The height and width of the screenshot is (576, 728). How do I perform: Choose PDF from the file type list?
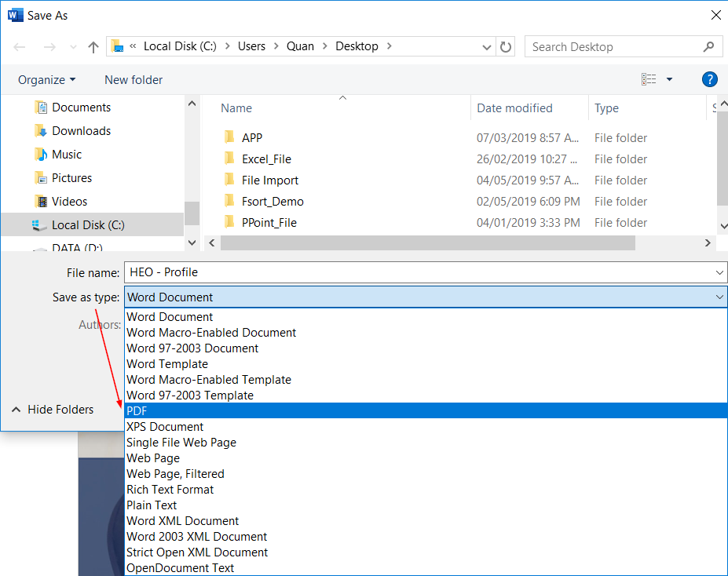pyautogui.click(x=137, y=411)
